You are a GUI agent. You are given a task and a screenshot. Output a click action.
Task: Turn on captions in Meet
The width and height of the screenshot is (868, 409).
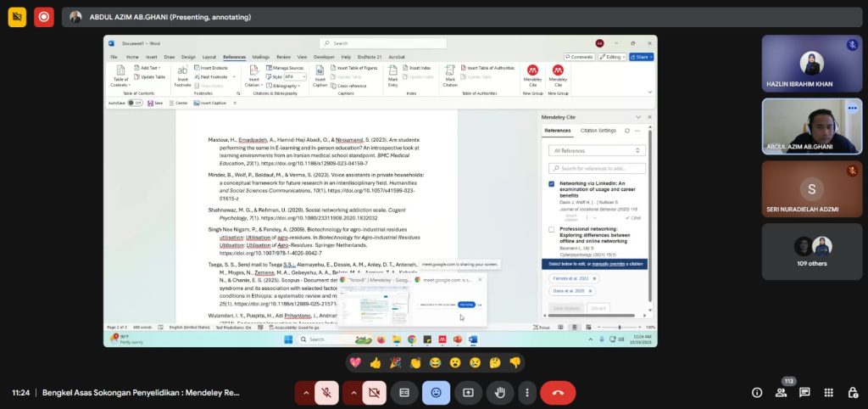[404, 393]
